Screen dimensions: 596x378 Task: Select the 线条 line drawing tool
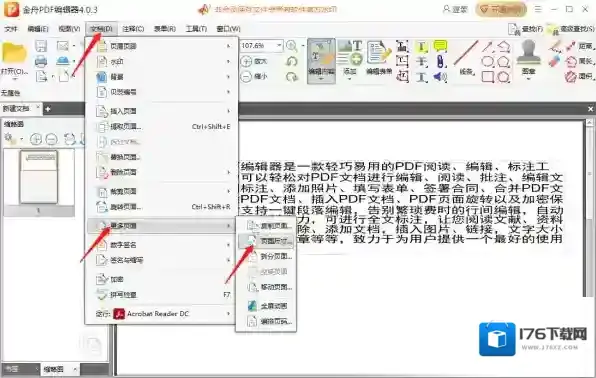point(466,58)
